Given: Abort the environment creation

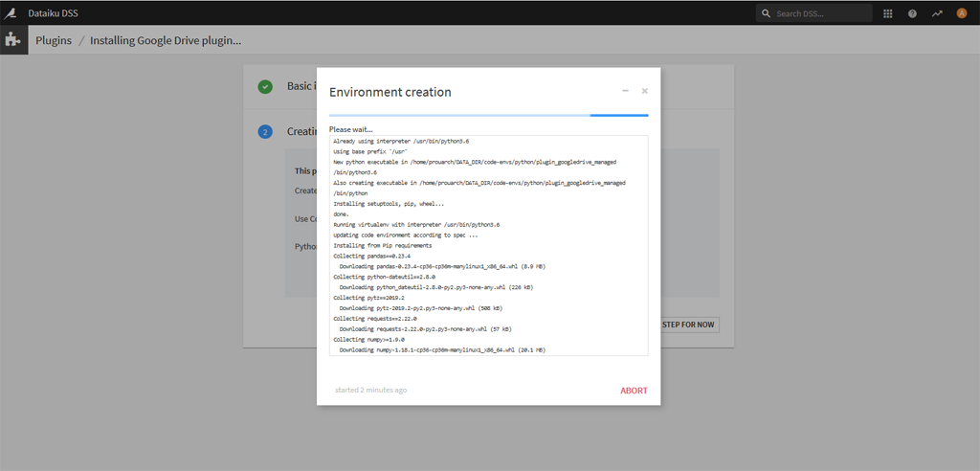Looking at the screenshot, I should (634, 391).
